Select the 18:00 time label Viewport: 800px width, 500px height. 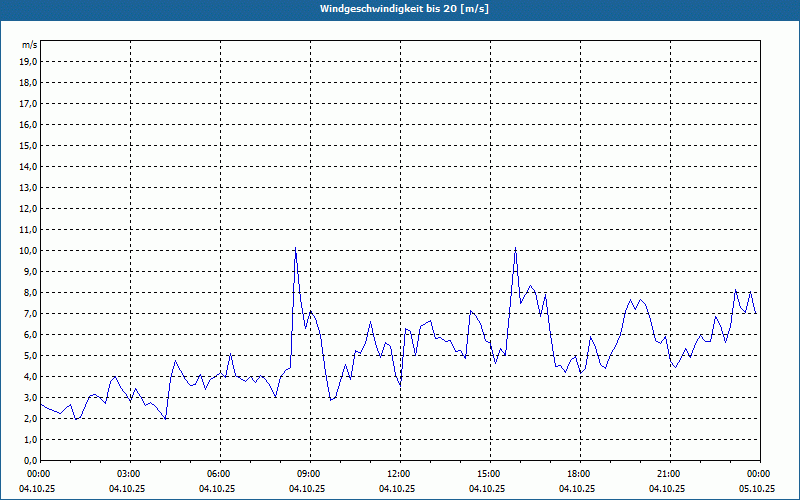tap(578, 474)
